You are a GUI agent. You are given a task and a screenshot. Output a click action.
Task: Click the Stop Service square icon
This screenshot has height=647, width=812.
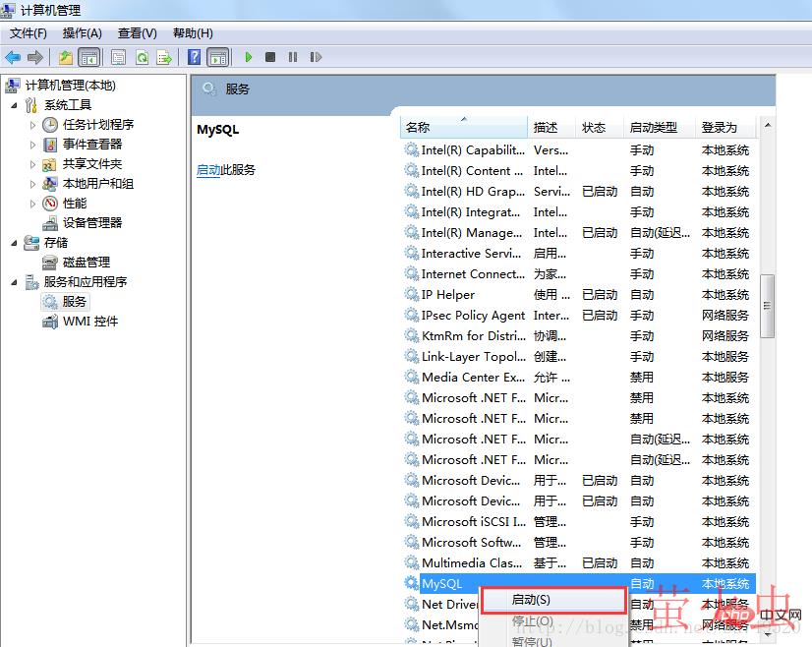(x=270, y=58)
